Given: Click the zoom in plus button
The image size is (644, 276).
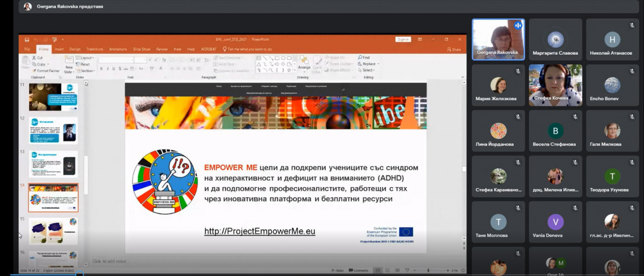Looking at the screenshot, I should (448, 271).
